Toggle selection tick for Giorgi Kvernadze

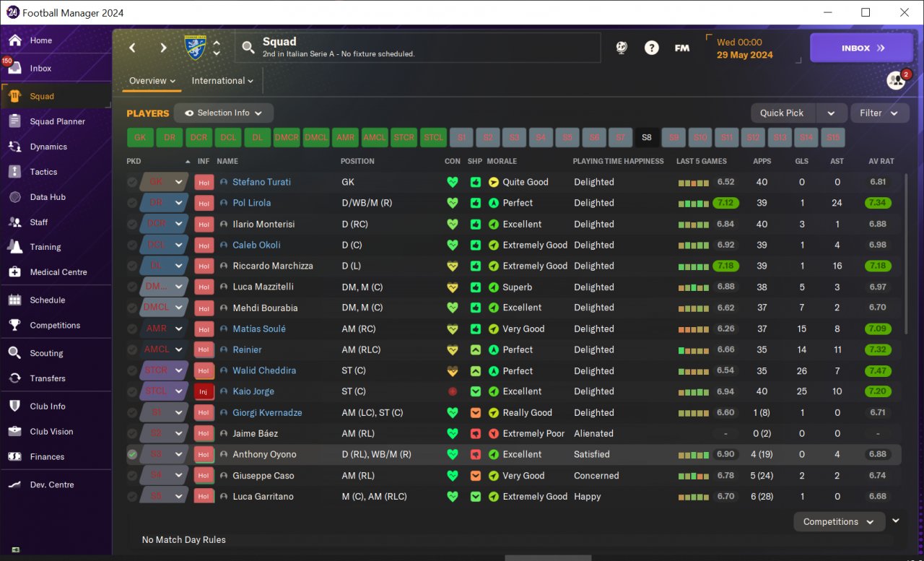click(x=132, y=413)
